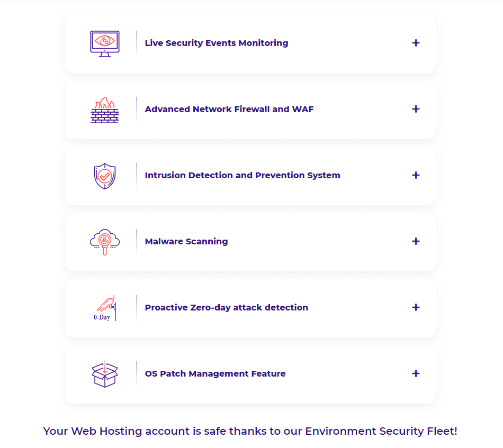
Task: Select the Malware Scanning heading text
Action: point(186,241)
